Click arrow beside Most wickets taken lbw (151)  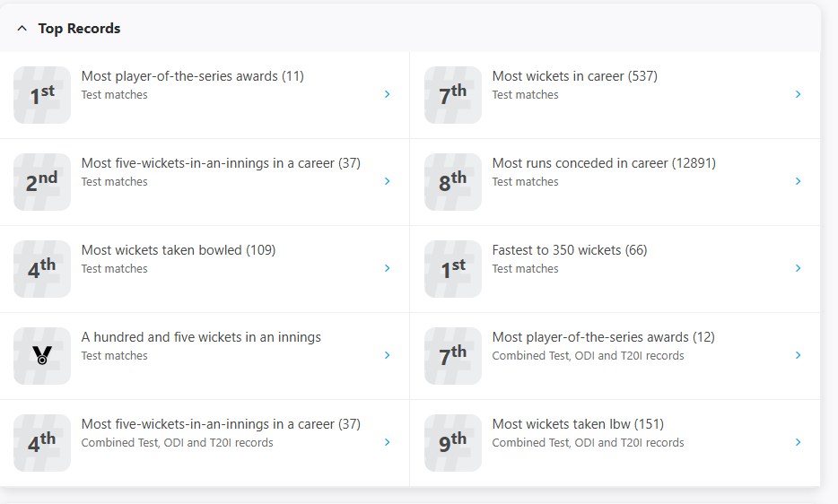798,442
